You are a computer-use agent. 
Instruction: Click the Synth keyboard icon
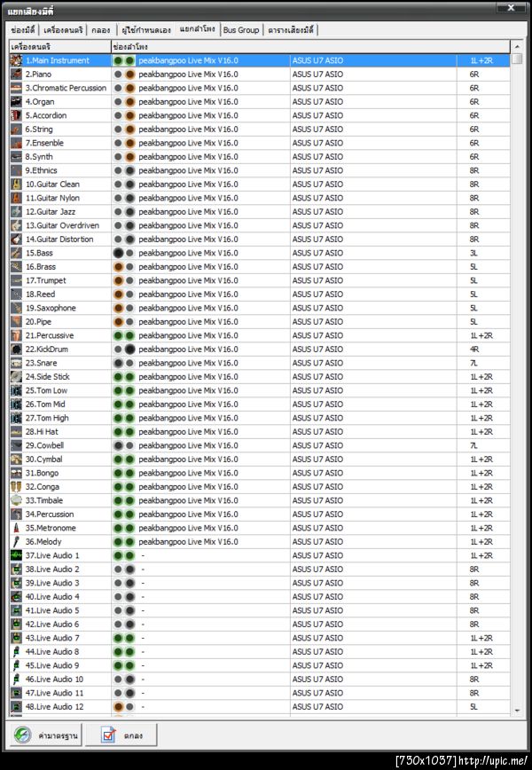point(16,157)
